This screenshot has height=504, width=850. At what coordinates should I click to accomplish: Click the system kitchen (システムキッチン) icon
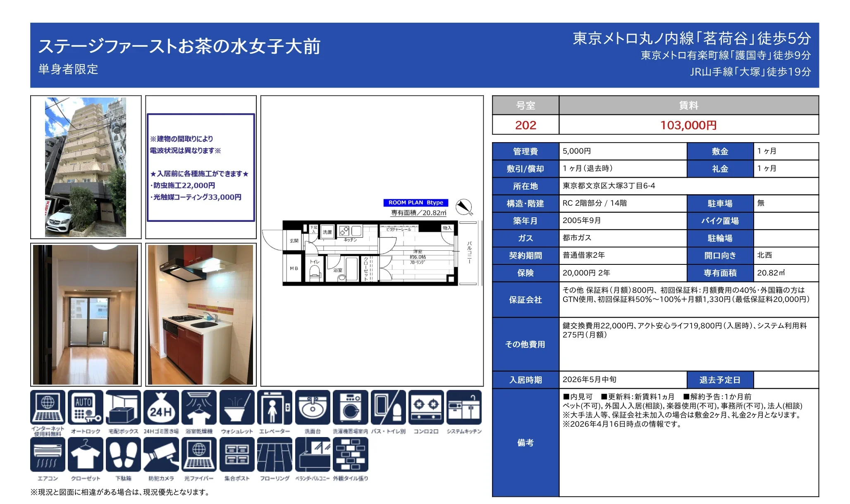coord(464,407)
